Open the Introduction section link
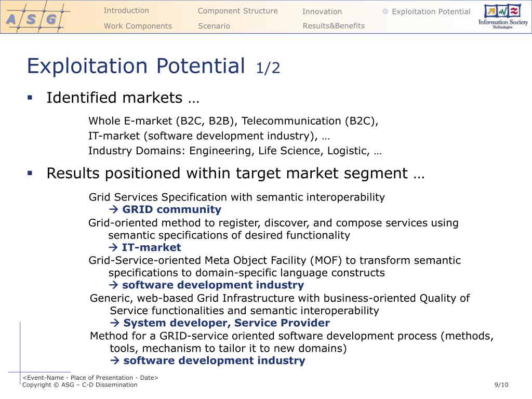Viewport: 532px width, 399px height. (x=126, y=10)
